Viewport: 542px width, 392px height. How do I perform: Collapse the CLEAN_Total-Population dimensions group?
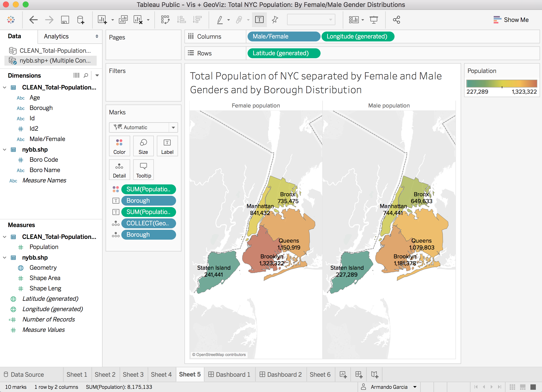click(x=4, y=87)
